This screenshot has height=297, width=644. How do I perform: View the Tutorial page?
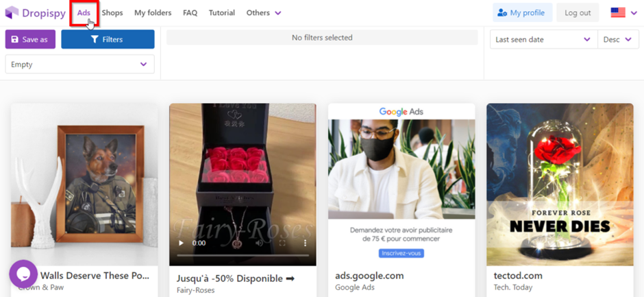click(x=222, y=13)
